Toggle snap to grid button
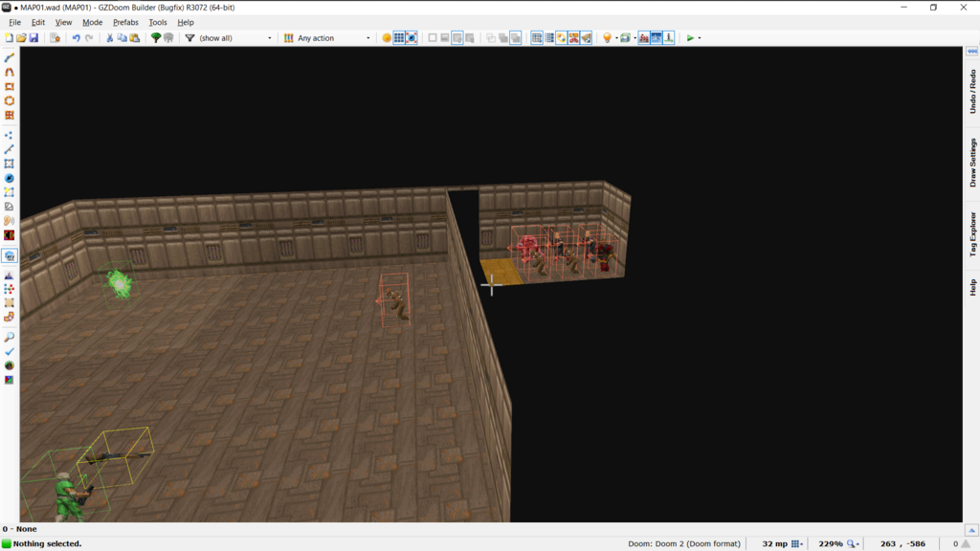Screen dimensions: 980x551 537,38
